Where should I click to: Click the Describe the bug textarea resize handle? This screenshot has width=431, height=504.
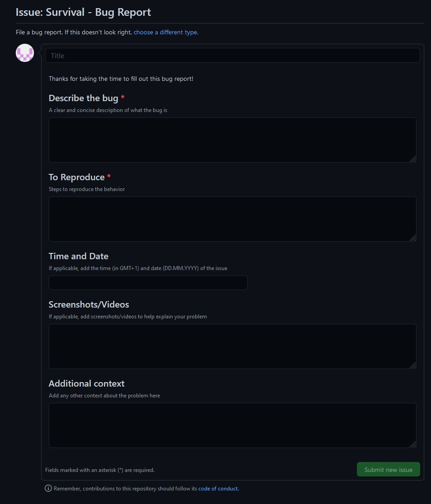tap(412, 159)
